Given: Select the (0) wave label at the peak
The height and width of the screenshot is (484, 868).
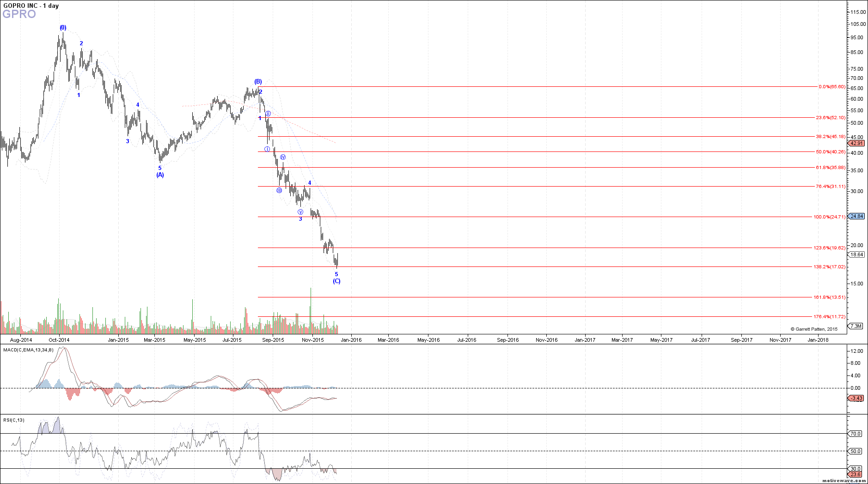Looking at the screenshot, I should pyautogui.click(x=63, y=28).
